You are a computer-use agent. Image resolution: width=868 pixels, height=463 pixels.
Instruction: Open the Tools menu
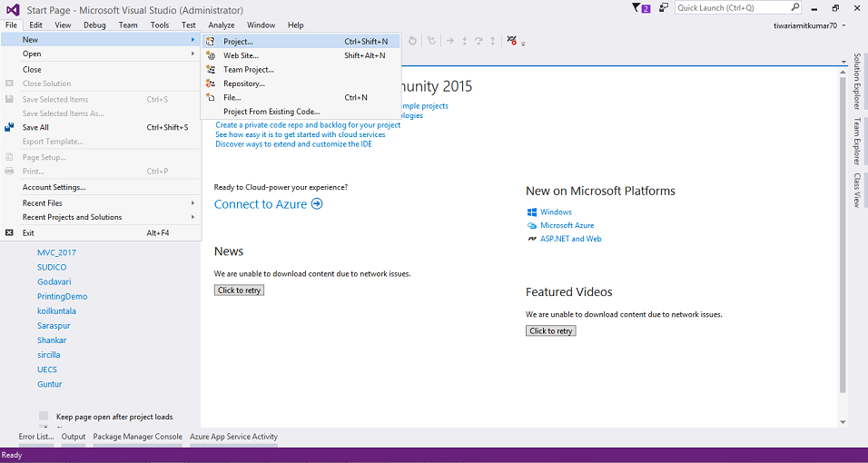pos(160,25)
